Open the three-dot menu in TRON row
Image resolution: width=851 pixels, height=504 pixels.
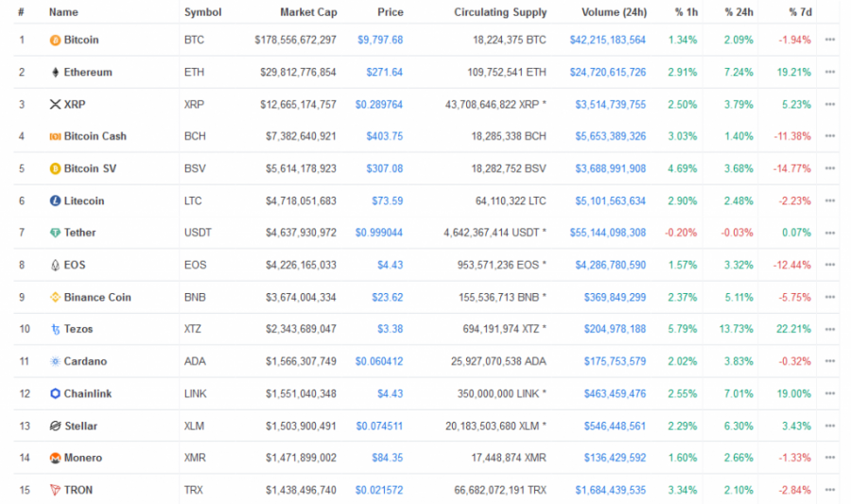[830, 490]
